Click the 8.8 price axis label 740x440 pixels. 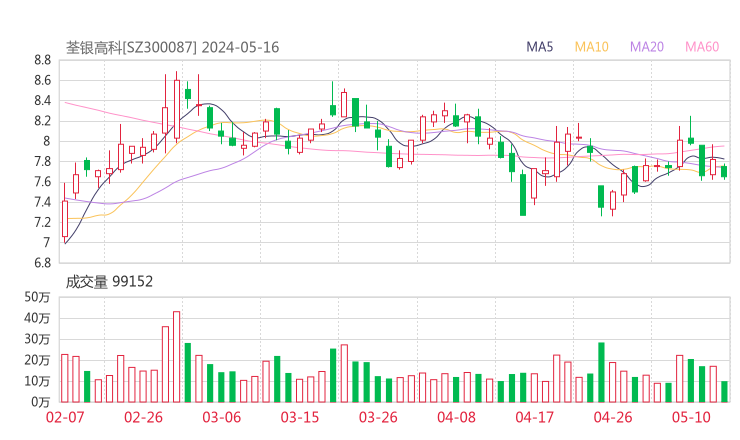(42, 60)
